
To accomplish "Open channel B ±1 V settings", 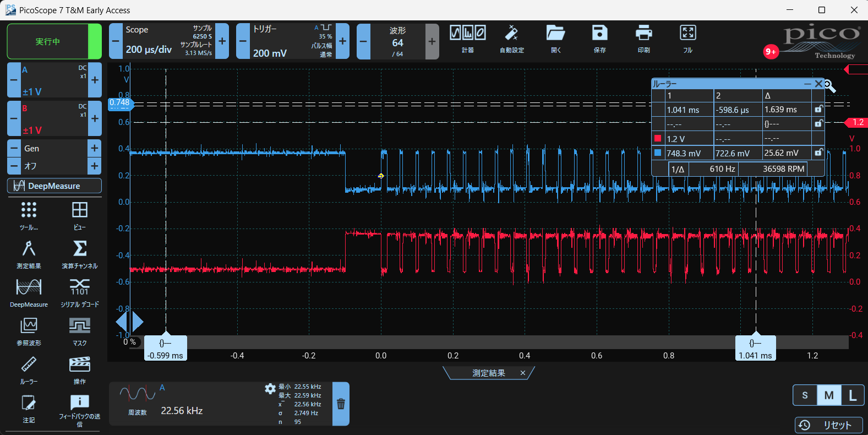I will click(x=54, y=118).
